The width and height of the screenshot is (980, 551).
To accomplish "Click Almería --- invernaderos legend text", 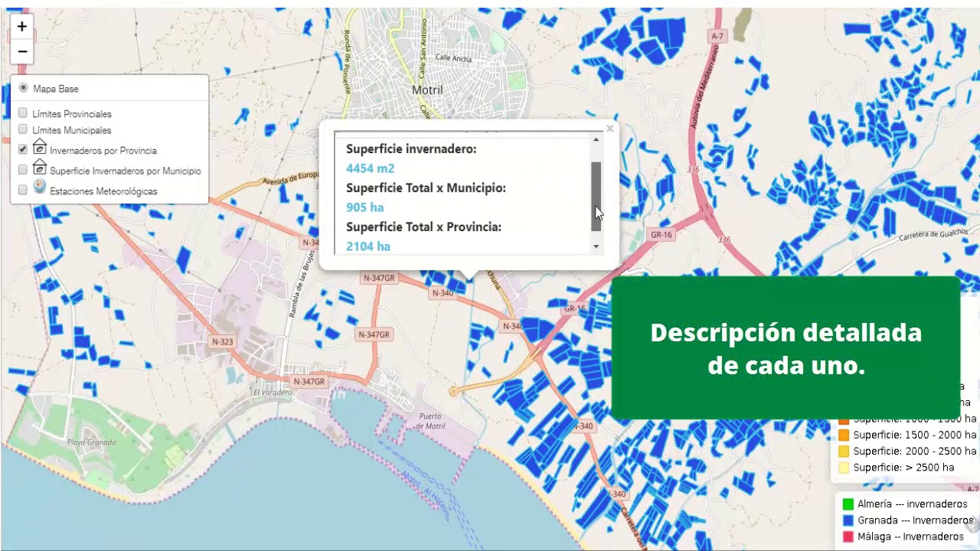I will point(913,504).
